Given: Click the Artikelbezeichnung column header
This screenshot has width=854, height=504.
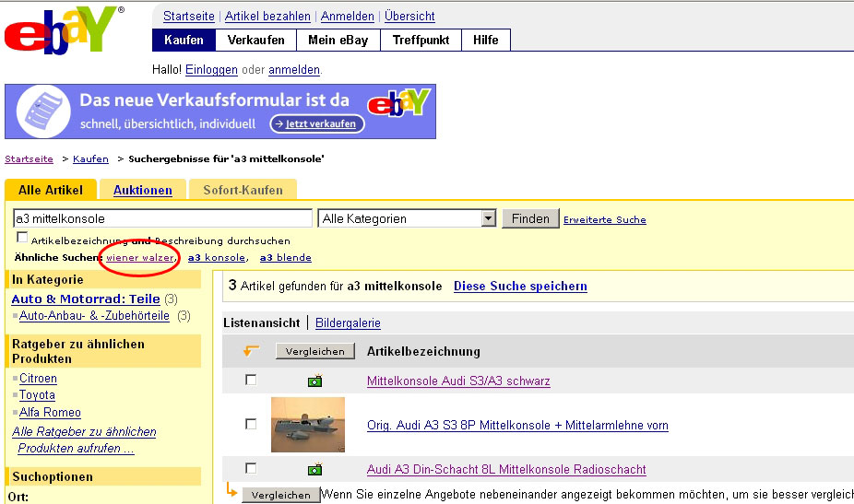Looking at the screenshot, I should [423, 351].
